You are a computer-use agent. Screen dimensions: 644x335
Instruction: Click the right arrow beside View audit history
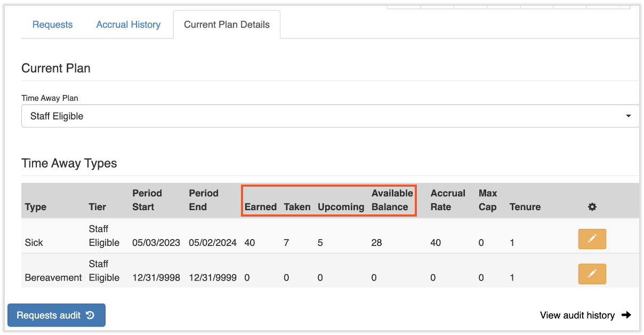click(x=626, y=315)
